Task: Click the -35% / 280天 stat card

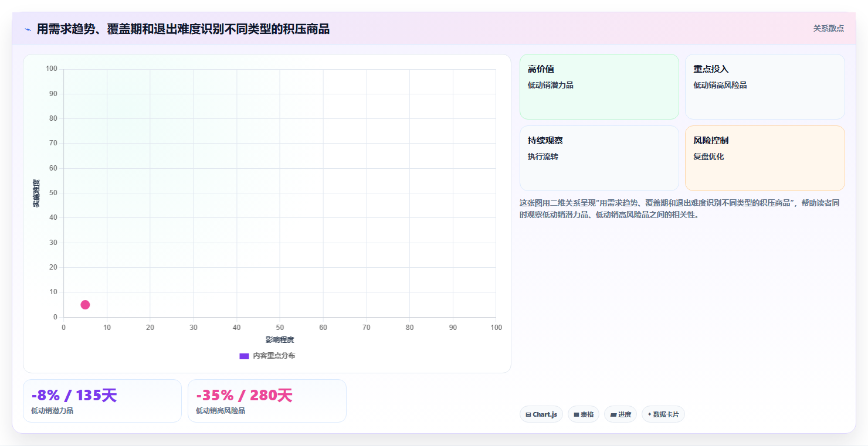Action: (x=267, y=401)
